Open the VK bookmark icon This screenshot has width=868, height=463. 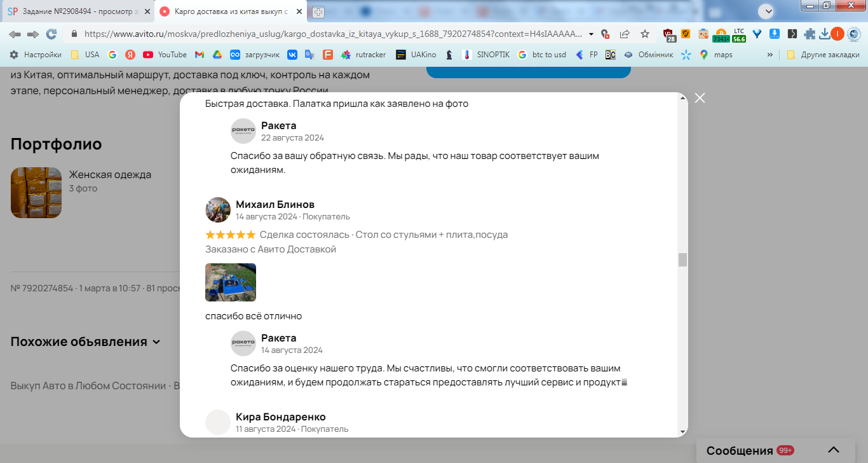(x=292, y=55)
